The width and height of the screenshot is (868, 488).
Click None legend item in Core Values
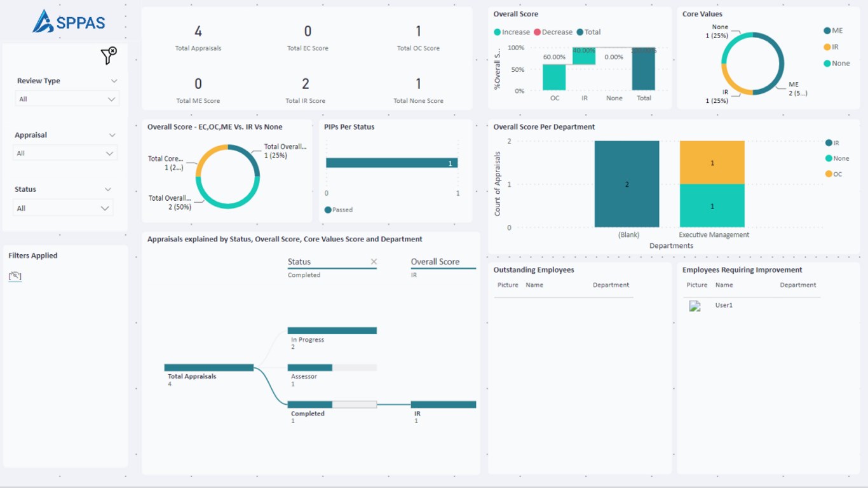(x=837, y=64)
